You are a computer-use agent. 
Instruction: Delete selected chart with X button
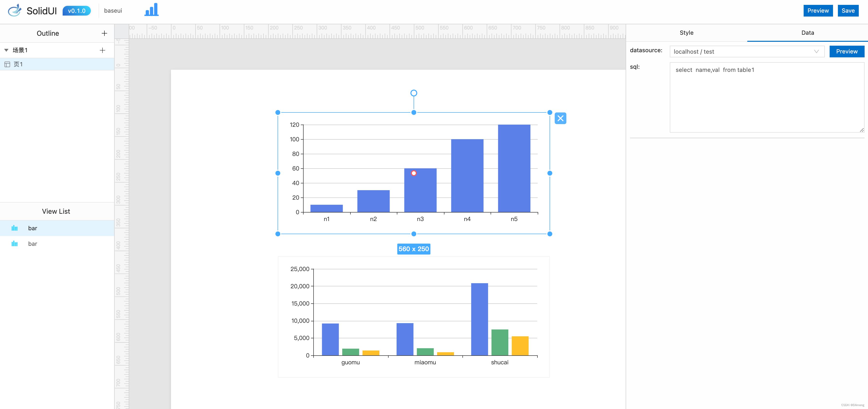tap(560, 118)
